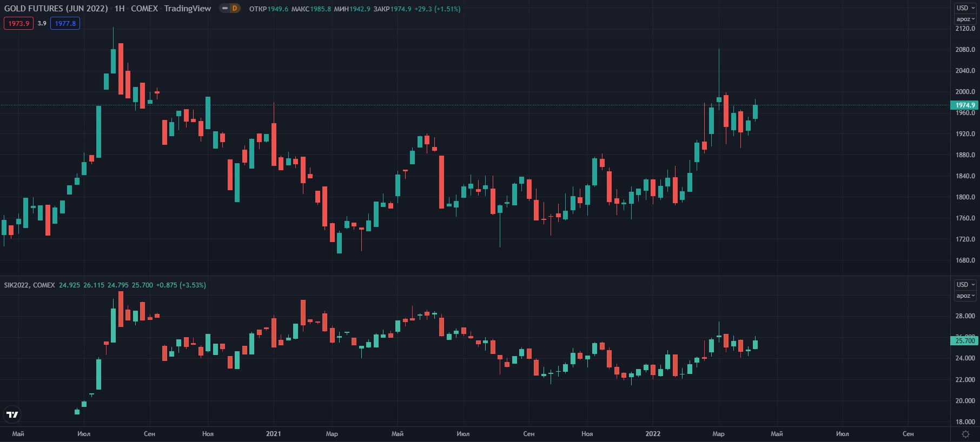Click the 2021 year label on time axis
This screenshot has width=980, height=442.
pos(274,434)
